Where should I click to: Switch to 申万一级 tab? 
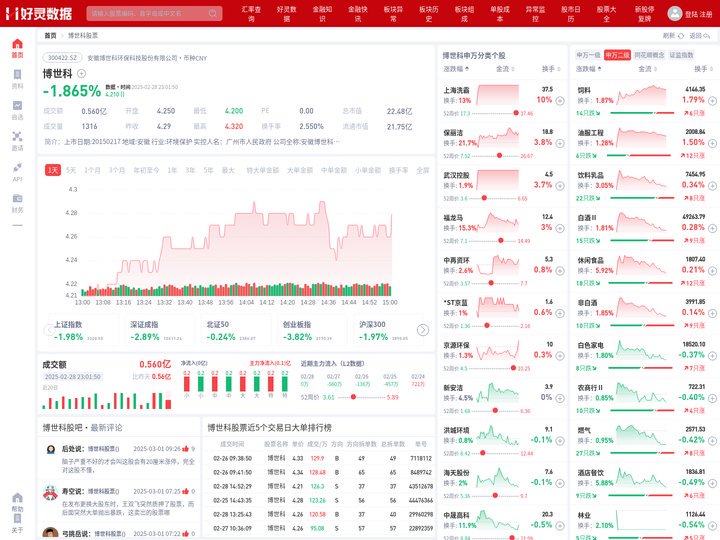(588, 55)
